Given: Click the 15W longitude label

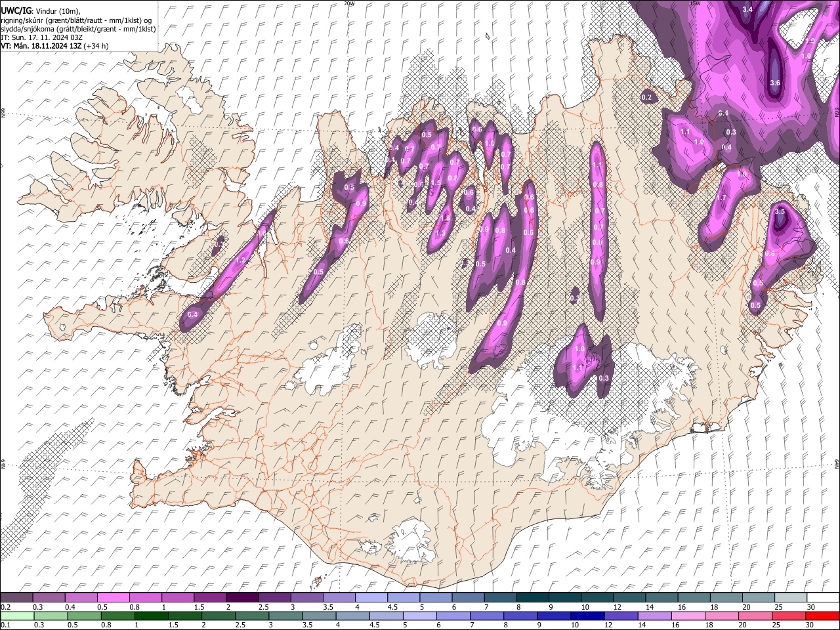Looking at the screenshot, I should [x=695, y=3].
